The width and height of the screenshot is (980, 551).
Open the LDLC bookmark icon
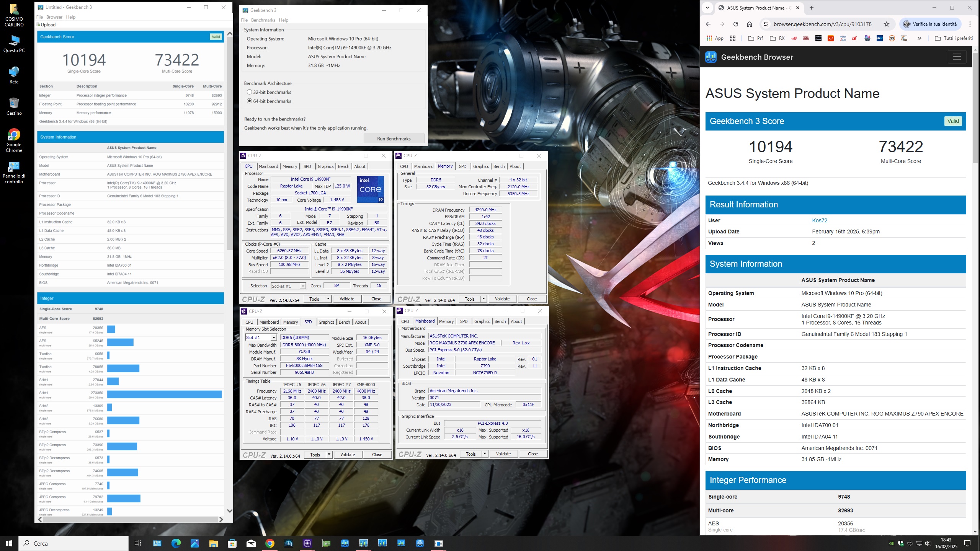[x=880, y=38]
